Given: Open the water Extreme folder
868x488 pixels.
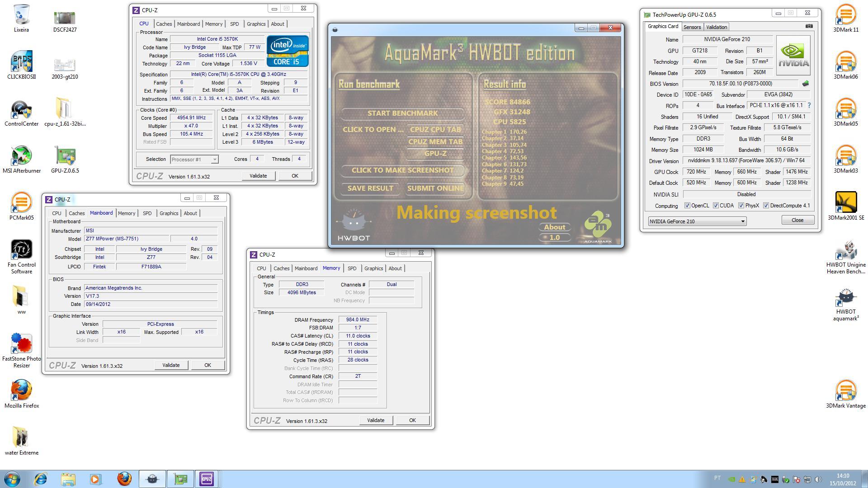Looking at the screenshot, I should [x=21, y=441].
